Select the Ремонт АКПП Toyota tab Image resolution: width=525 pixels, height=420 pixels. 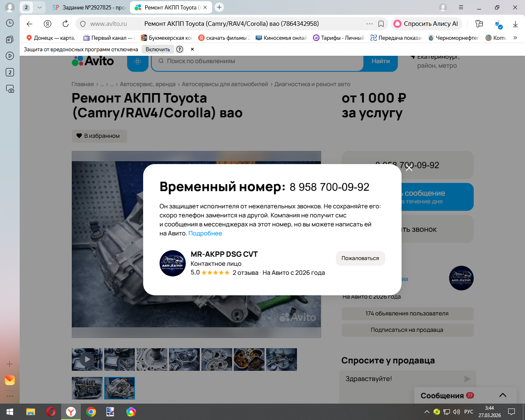tap(171, 7)
